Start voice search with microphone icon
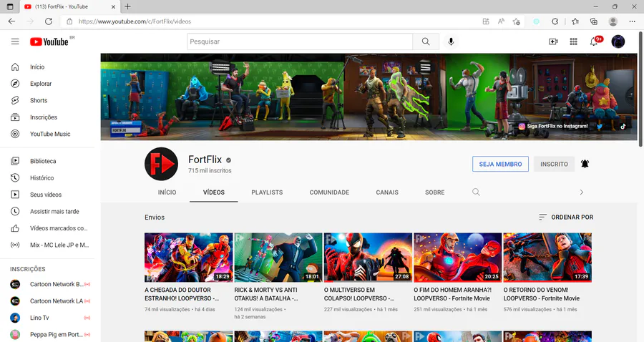The height and width of the screenshot is (342, 644). click(x=451, y=41)
